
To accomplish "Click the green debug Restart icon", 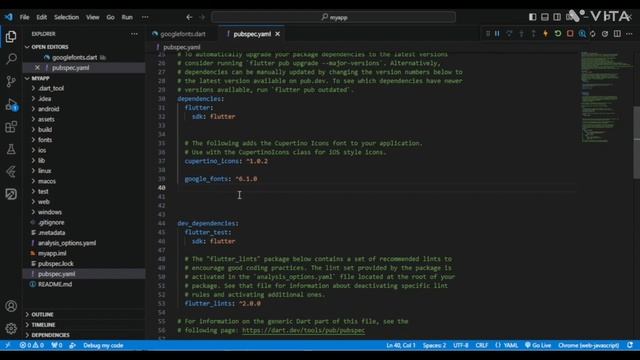I will [x=558, y=33].
